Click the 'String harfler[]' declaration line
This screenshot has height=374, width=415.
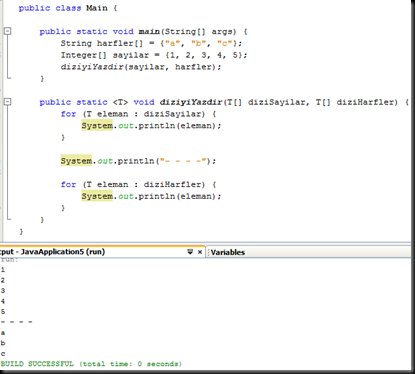tap(151, 43)
